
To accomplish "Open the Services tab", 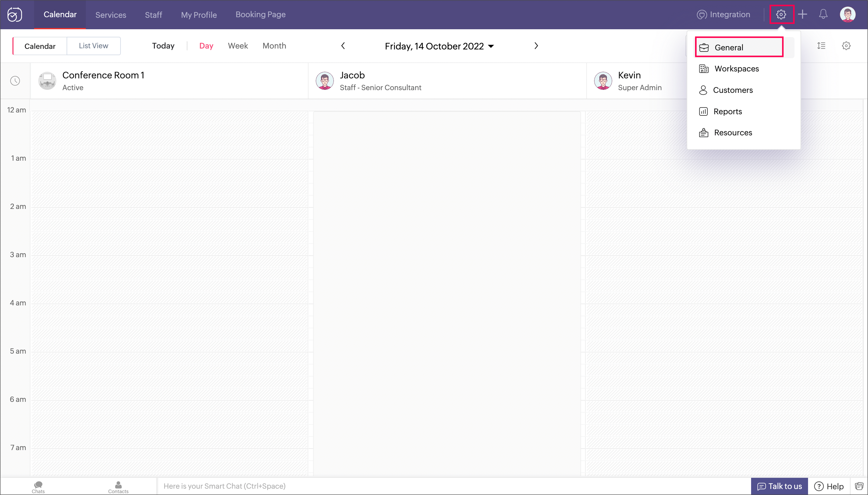I will pyautogui.click(x=111, y=15).
